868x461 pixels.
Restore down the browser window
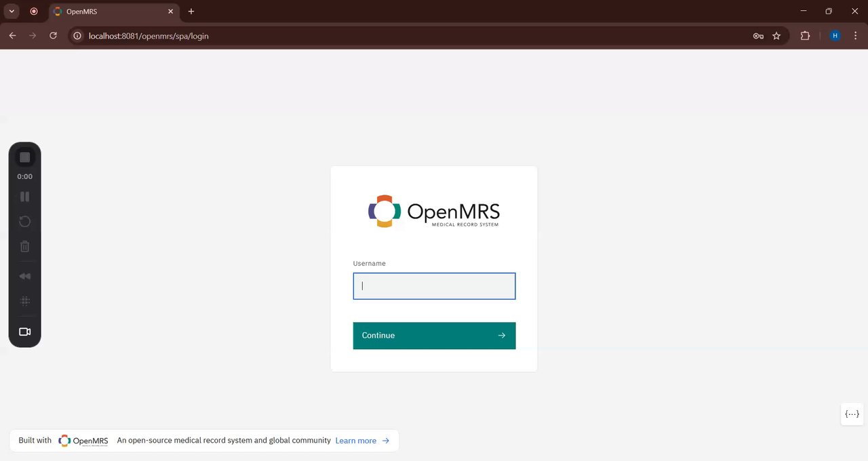tap(829, 11)
